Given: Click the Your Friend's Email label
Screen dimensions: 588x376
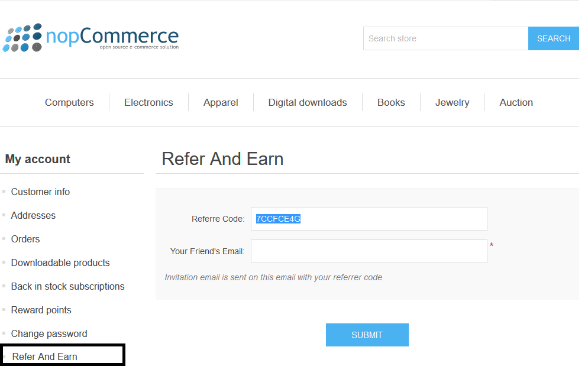Looking at the screenshot, I should pyautogui.click(x=208, y=251).
